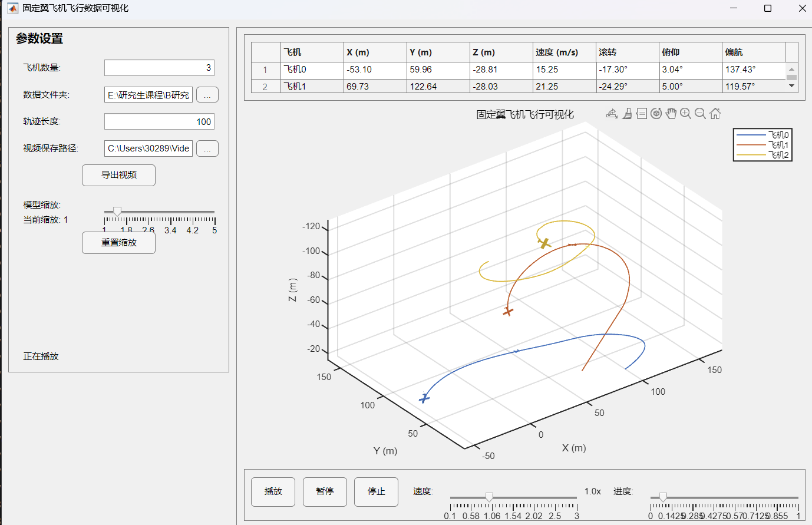Image resolution: width=812 pixels, height=525 pixels.
Task: Click the 模型缩放 slider thumb
Action: [117, 211]
